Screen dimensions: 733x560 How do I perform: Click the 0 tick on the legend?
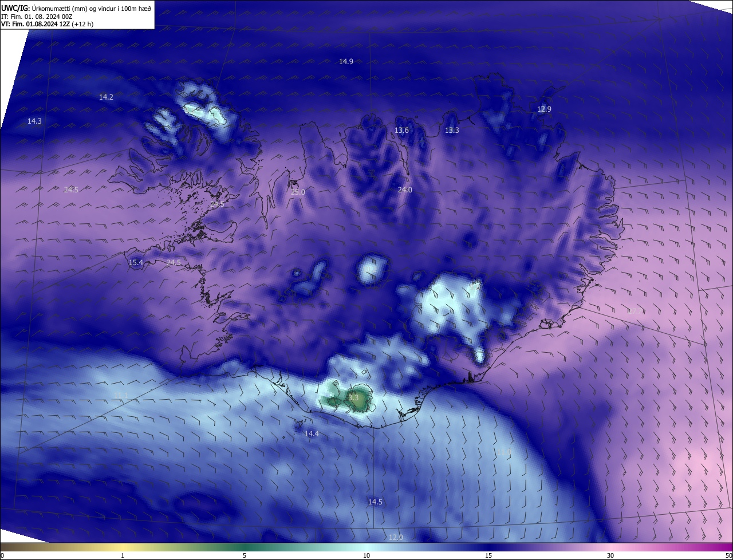tap(2, 555)
